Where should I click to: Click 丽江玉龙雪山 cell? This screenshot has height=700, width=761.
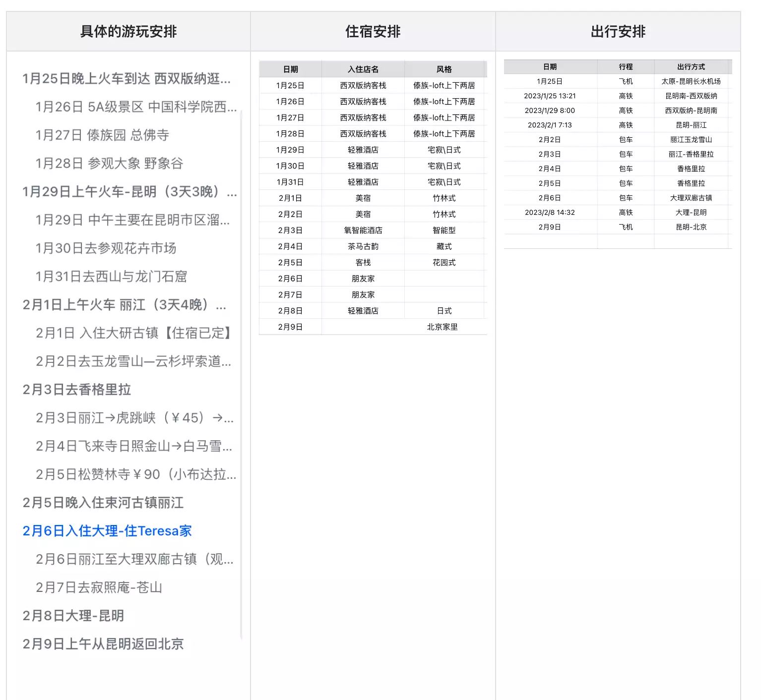[691, 140]
